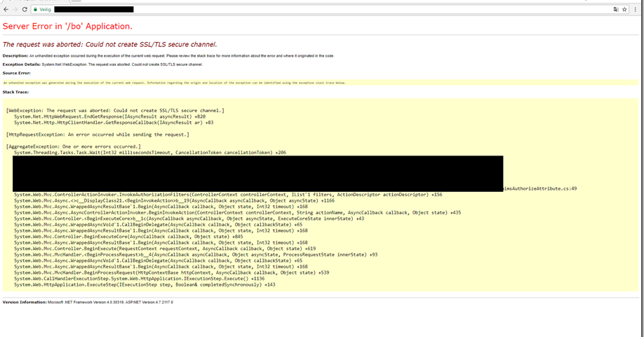The width and height of the screenshot is (644, 337).
Task: Click the 'MvcHandler.BeginProcessRequest' +539 stack line
Action: [172, 273]
